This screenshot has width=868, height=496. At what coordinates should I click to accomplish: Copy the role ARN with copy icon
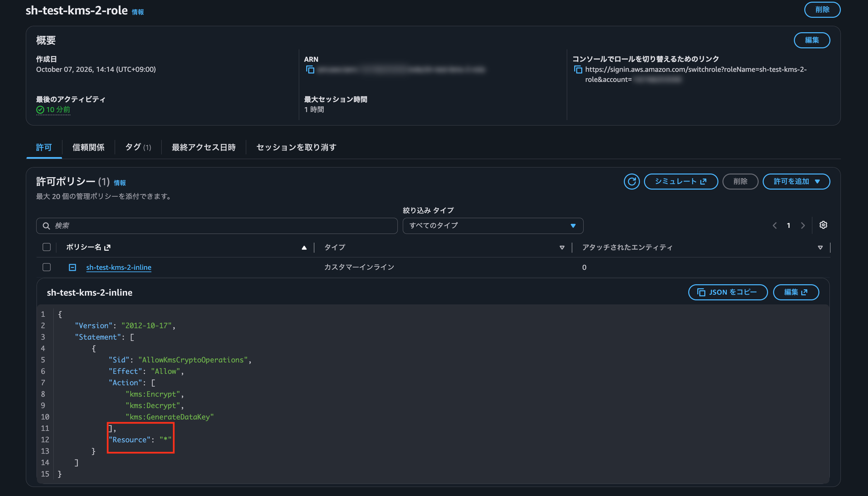[x=310, y=70]
